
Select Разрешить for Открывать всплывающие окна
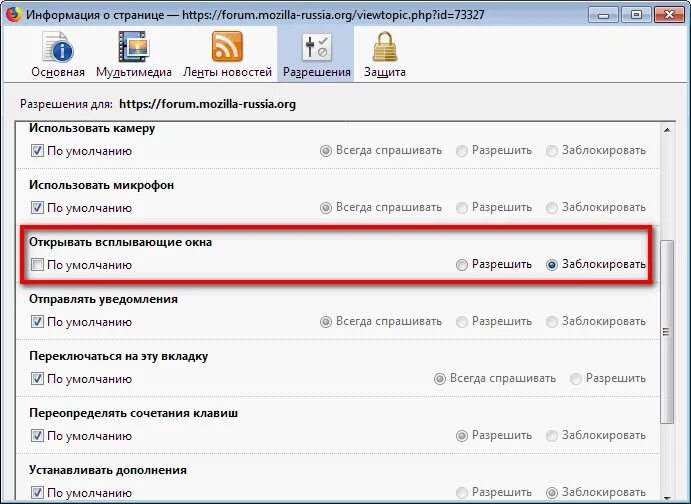pos(461,265)
